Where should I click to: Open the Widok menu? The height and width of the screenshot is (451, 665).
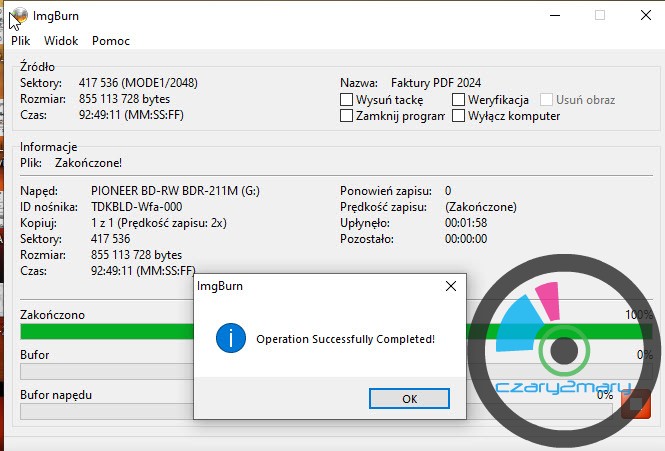point(61,41)
